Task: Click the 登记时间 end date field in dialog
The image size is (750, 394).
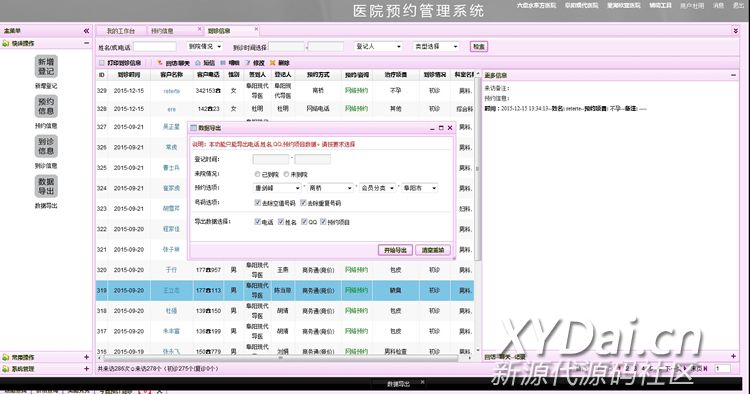Action: 313,159
